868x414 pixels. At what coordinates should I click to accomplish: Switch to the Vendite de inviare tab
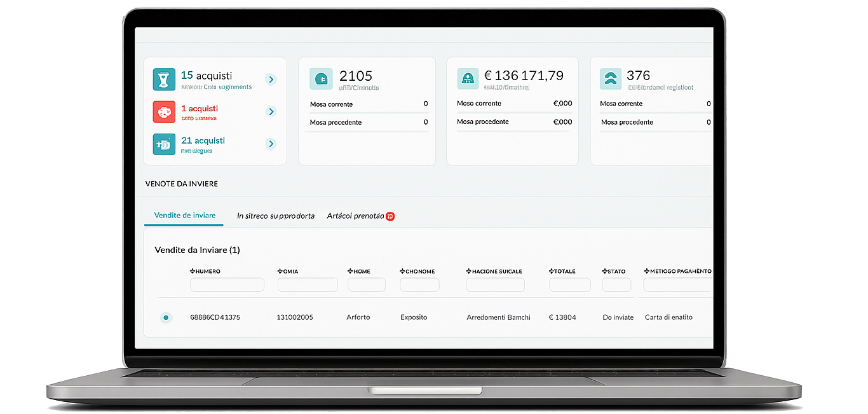click(184, 216)
